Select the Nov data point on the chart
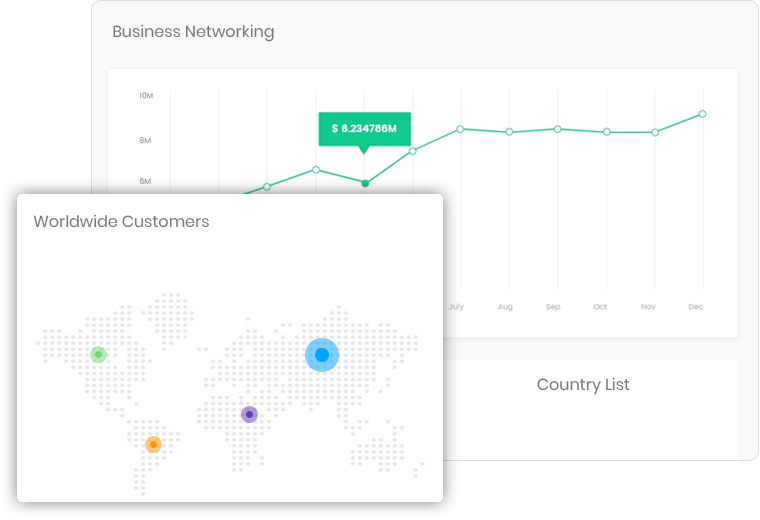 click(655, 132)
